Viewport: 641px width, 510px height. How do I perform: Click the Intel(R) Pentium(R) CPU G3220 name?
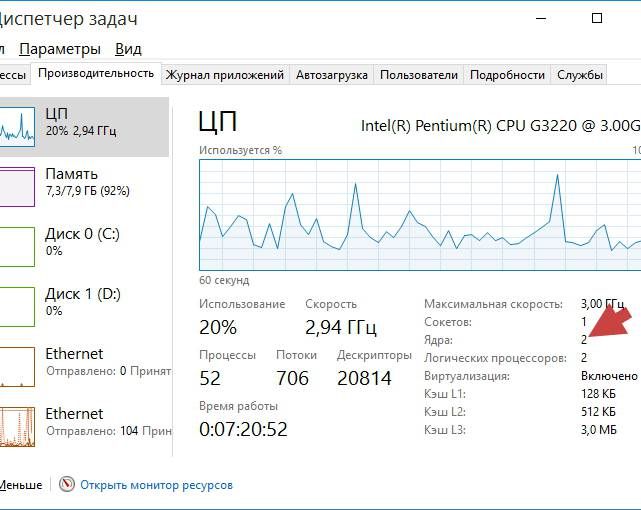[501, 126]
